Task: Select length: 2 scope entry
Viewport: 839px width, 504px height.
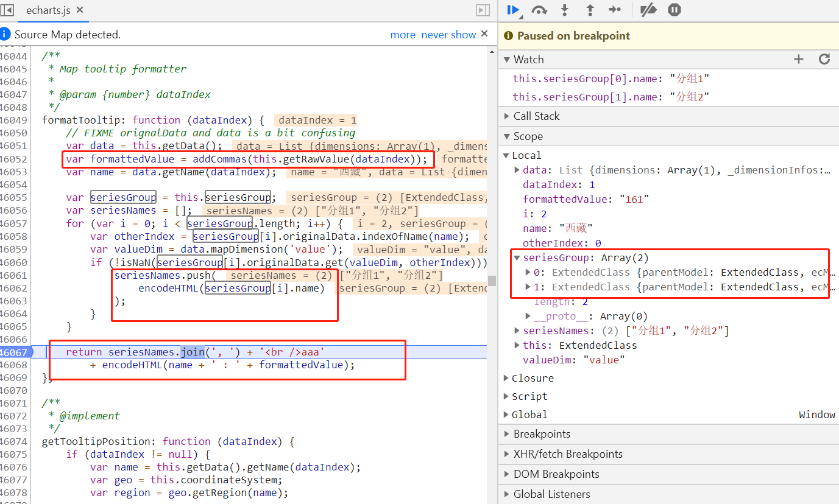Action: click(561, 301)
